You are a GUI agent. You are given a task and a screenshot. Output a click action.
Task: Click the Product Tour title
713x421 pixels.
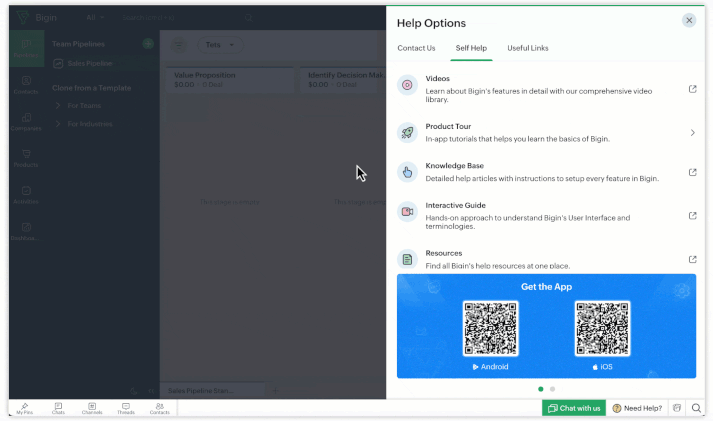(x=448, y=126)
